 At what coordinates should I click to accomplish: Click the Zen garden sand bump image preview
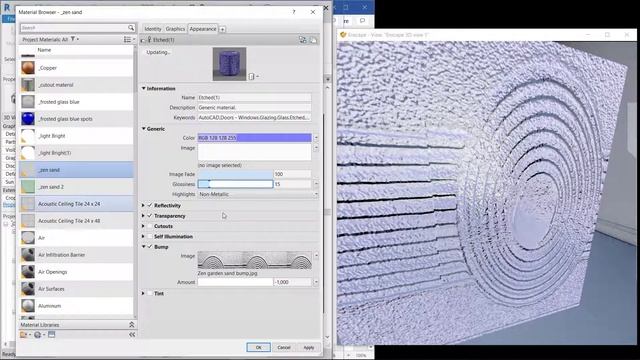pos(255,260)
